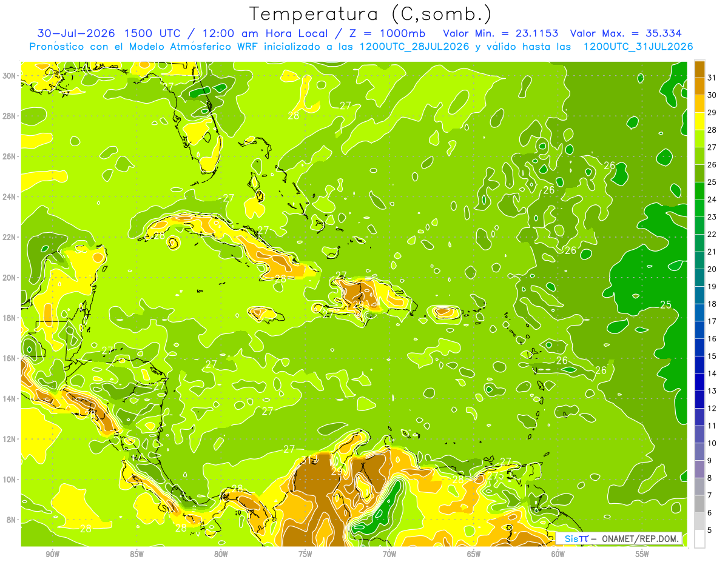Screen dimensions: 728x562
Task: Click the color scale label 23
Action: click(x=712, y=216)
